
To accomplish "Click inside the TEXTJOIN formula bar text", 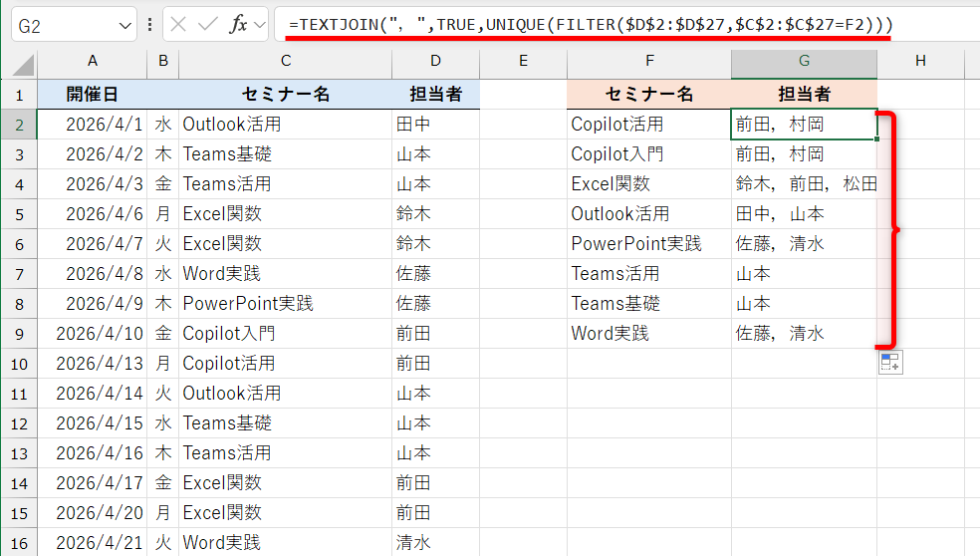I will (591, 24).
